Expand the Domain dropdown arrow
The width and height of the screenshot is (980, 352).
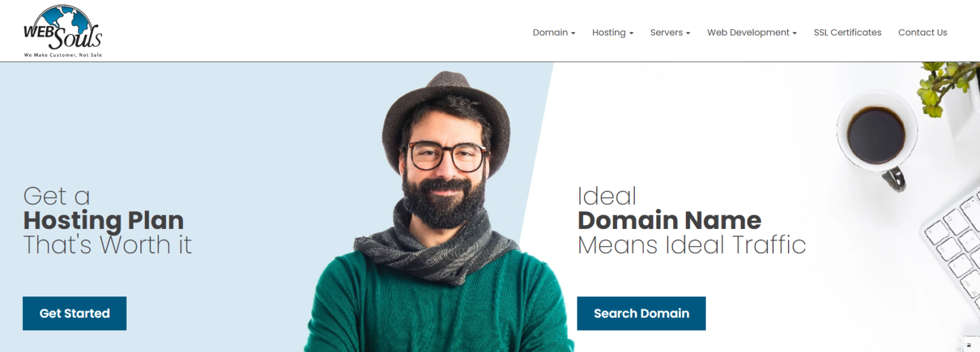click(x=573, y=33)
